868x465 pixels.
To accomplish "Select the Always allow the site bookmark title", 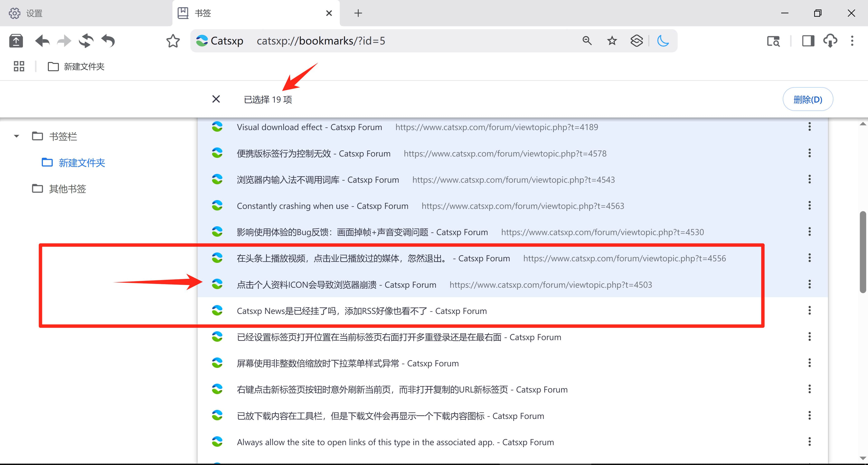I will coord(395,442).
